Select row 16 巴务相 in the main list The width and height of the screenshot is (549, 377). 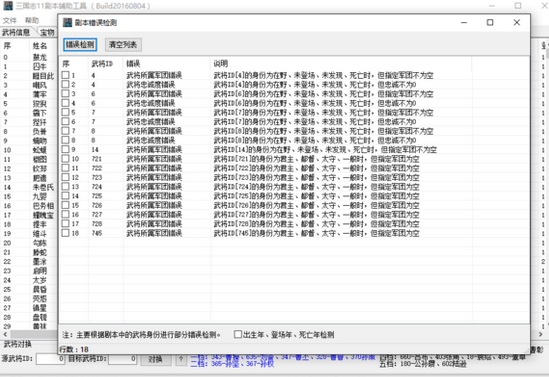(29, 205)
